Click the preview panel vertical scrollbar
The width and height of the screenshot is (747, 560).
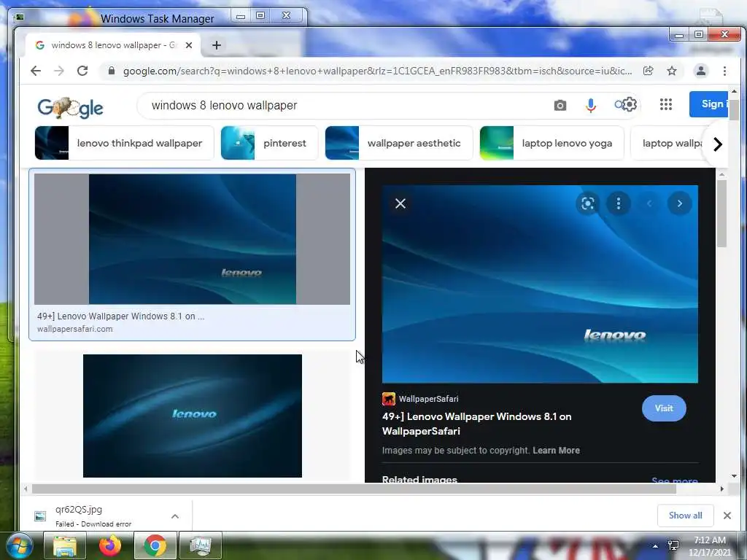point(721,214)
